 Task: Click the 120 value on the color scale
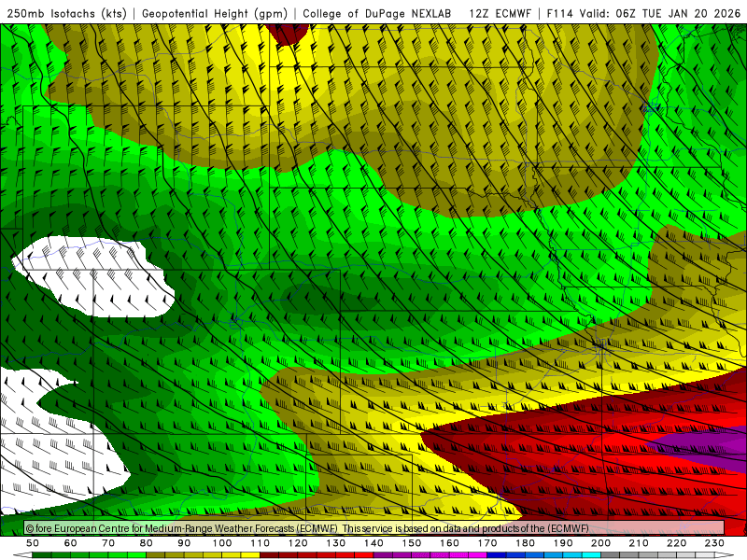coord(298,543)
